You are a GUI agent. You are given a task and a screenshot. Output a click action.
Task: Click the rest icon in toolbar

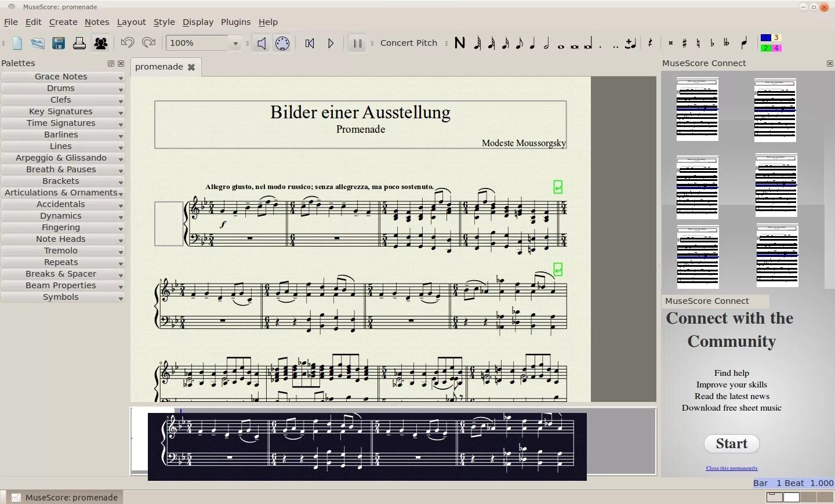650,43
